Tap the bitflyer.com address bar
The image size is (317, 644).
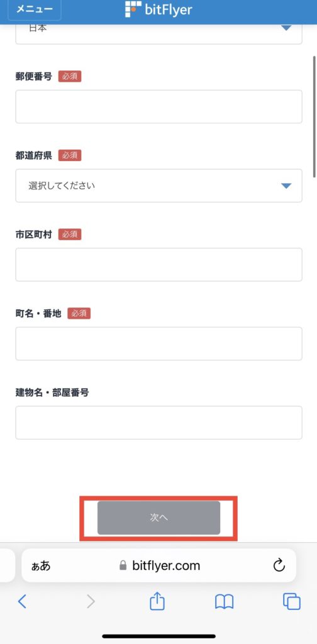point(159,565)
